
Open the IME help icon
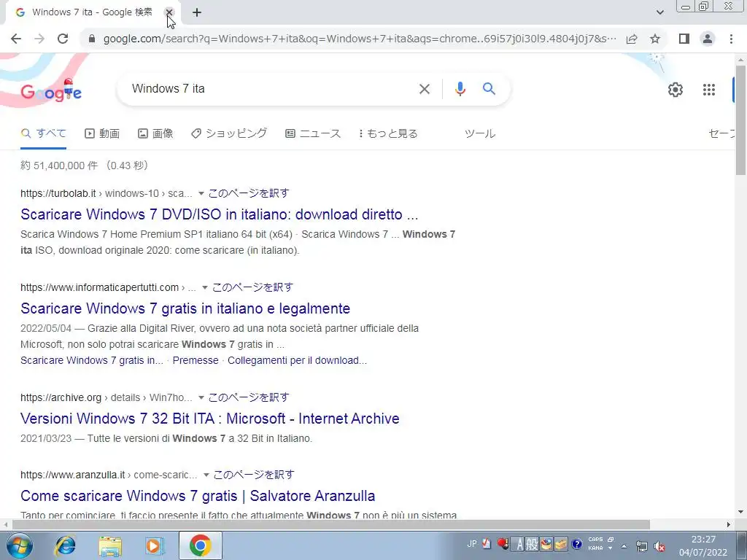576,544
